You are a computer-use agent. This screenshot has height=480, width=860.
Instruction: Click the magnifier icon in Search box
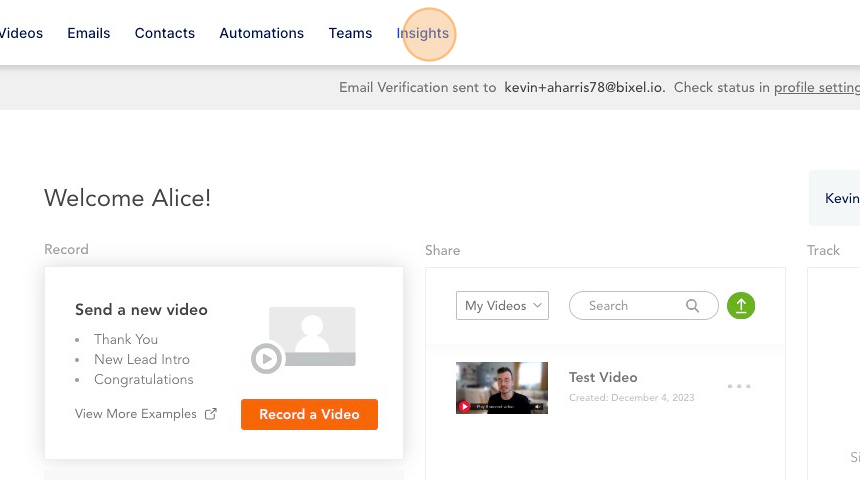[692, 306]
